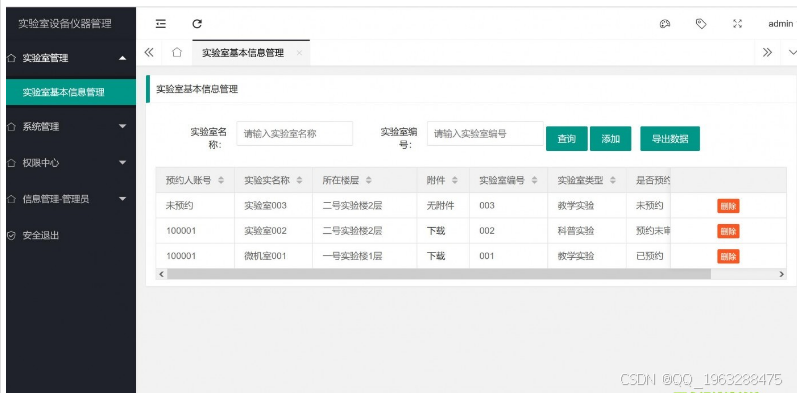Click the scrollbar right arrow
Viewport: 797px width, 393px height.
(782, 274)
